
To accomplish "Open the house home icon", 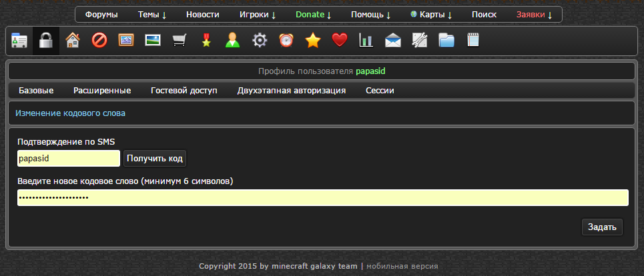I will [x=73, y=41].
